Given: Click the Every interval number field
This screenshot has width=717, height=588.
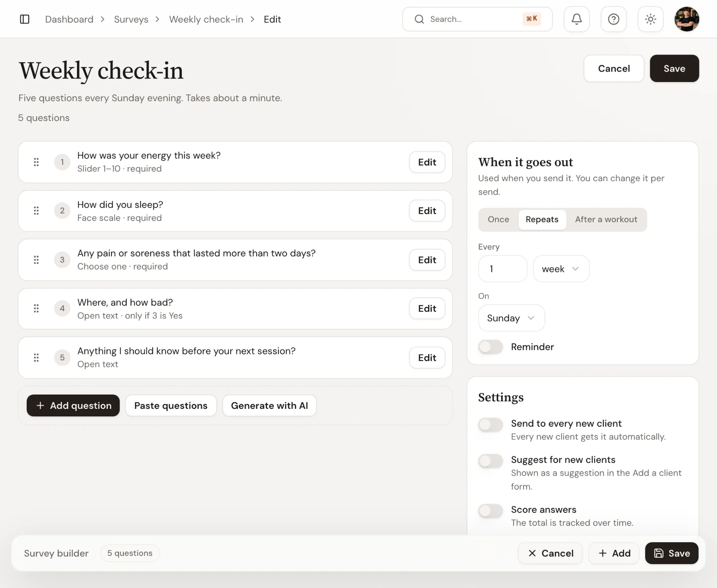Looking at the screenshot, I should (503, 269).
